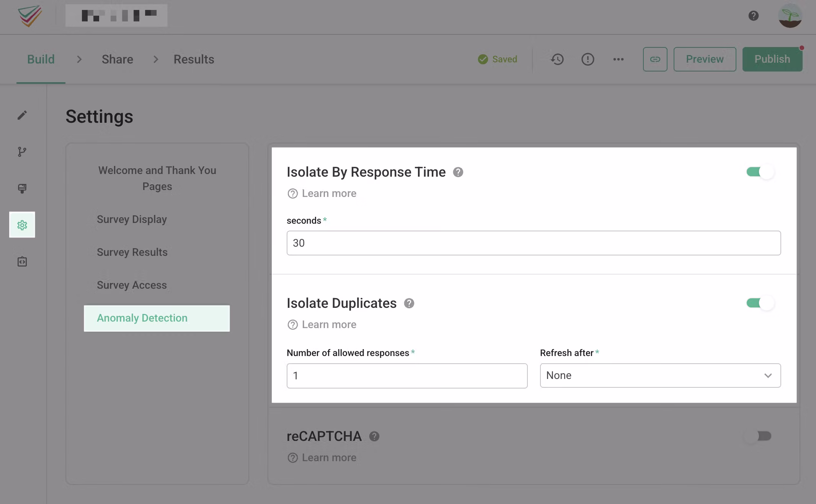Click the seconds input field showing 30
The image size is (816, 504).
point(534,243)
